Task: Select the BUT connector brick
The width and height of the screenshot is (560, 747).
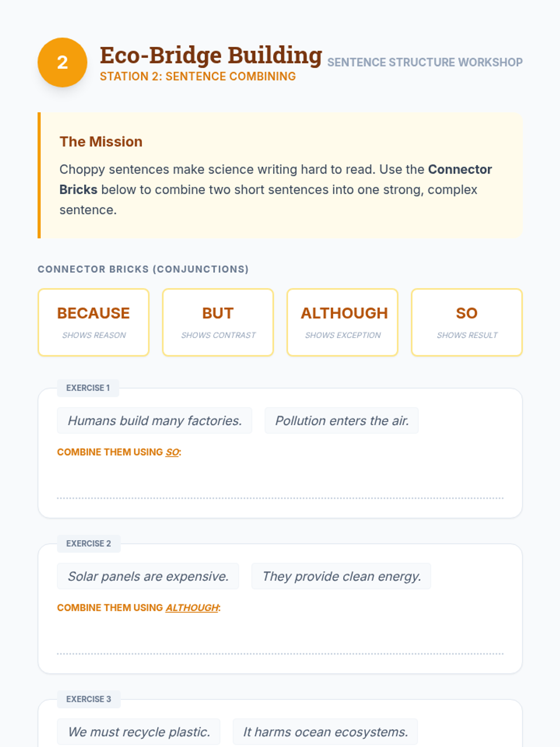Action: (x=218, y=322)
